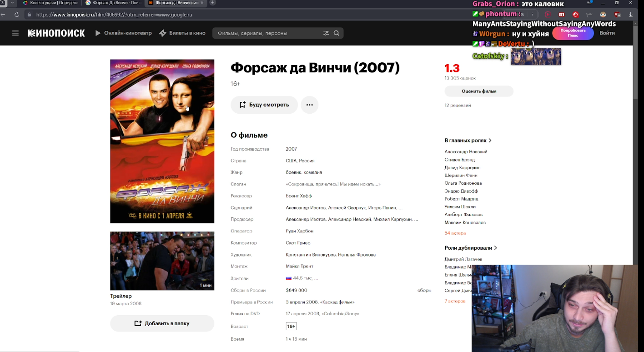
Task: Click the 1.3 film rating value
Action: coord(452,68)
